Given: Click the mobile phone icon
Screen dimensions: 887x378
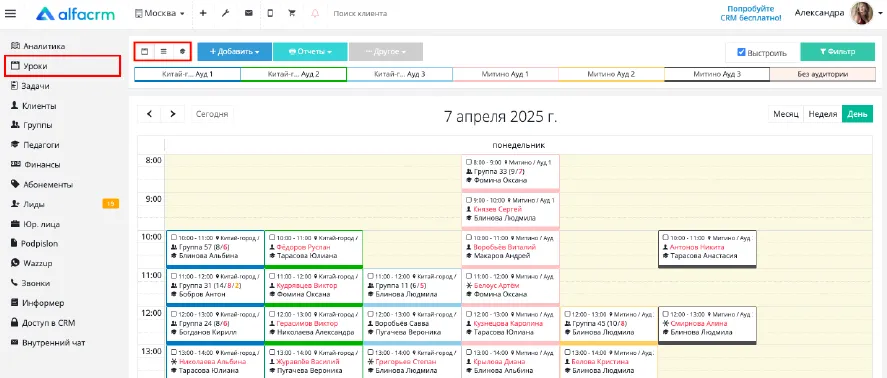Looking at the screenshot, I should (270, 13).
